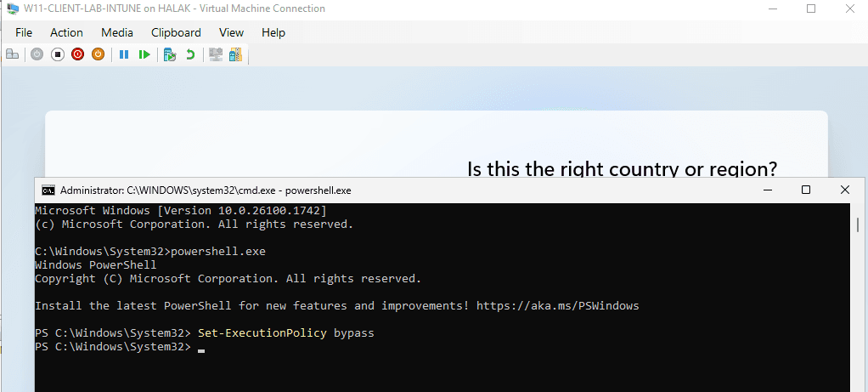
Task: Shut down the VM with the red power icon
Action: pos(77,54)
